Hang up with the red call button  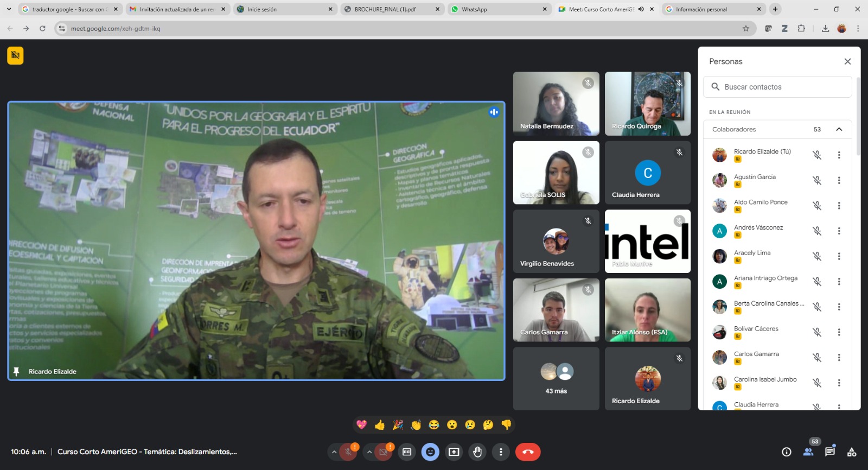tap(528, 452)
